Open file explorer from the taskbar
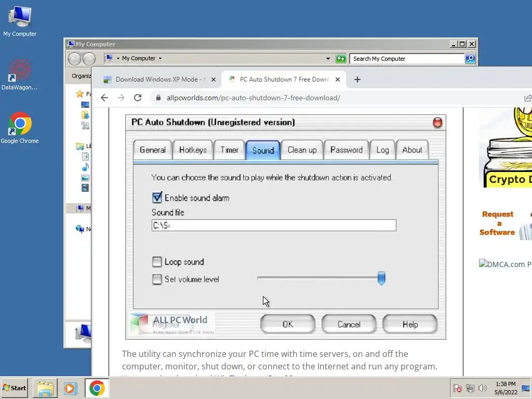532x399 pixels. tap(45, 388)
